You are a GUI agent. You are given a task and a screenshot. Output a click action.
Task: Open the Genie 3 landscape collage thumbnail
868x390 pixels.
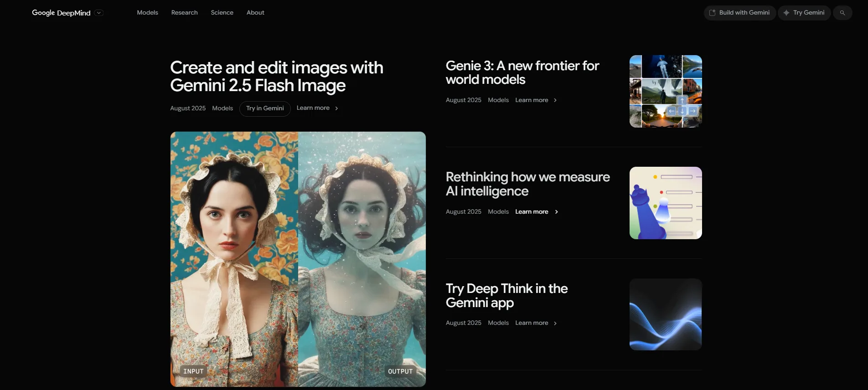[x=666, y=91]
